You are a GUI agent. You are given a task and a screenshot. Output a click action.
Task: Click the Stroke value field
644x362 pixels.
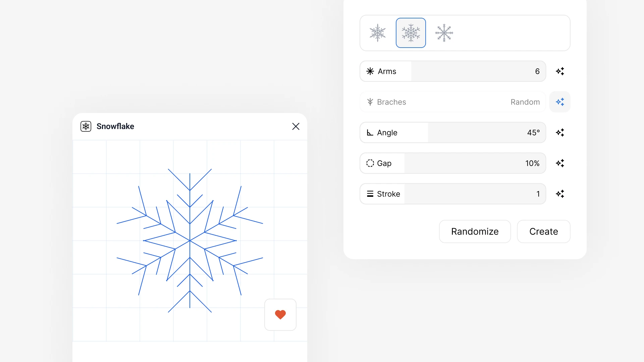click(453, 194)
